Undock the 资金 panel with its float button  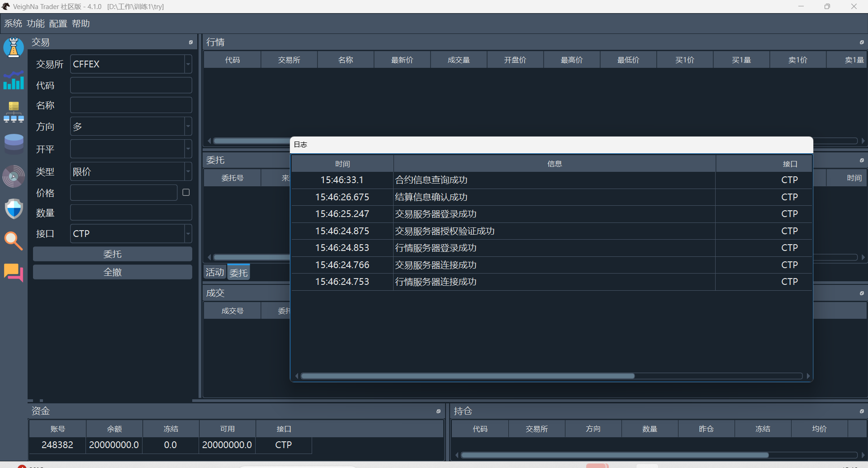(x=438, y=411)
